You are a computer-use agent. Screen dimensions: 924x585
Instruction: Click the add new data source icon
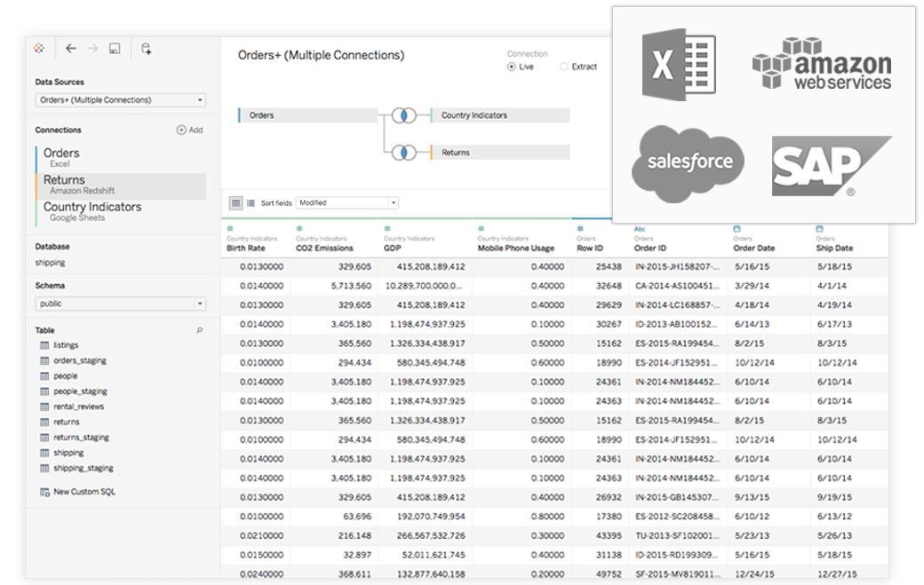146,48
